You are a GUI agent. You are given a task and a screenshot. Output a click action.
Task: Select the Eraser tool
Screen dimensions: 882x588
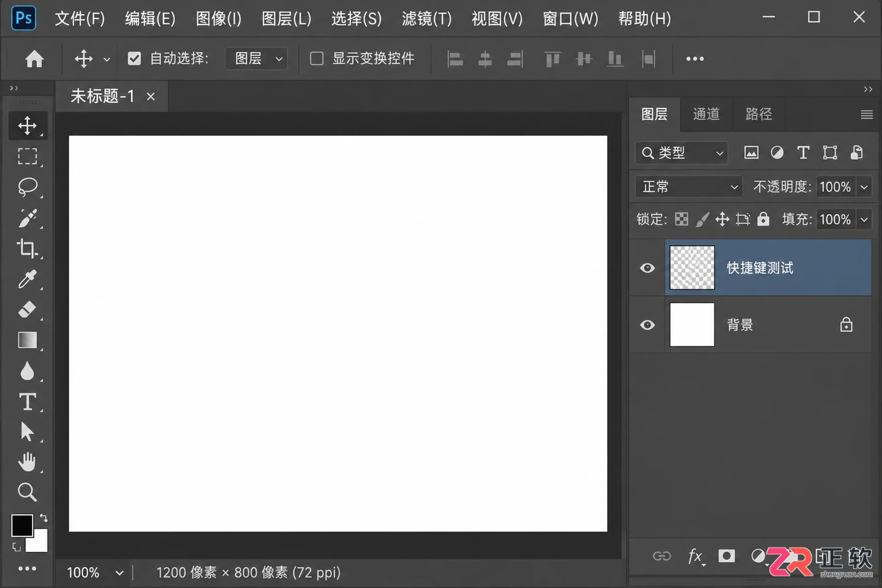(x=28, y=309)
